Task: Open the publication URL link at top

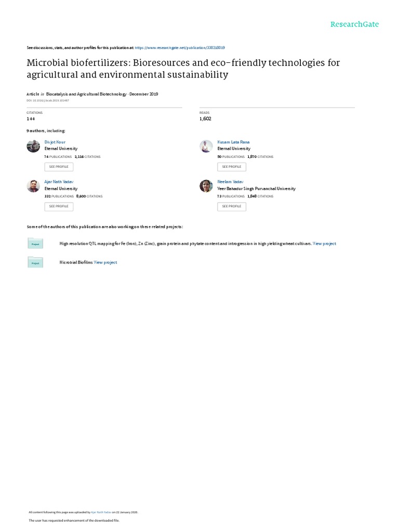Action: pyautogui.click(x=180, y=47)
